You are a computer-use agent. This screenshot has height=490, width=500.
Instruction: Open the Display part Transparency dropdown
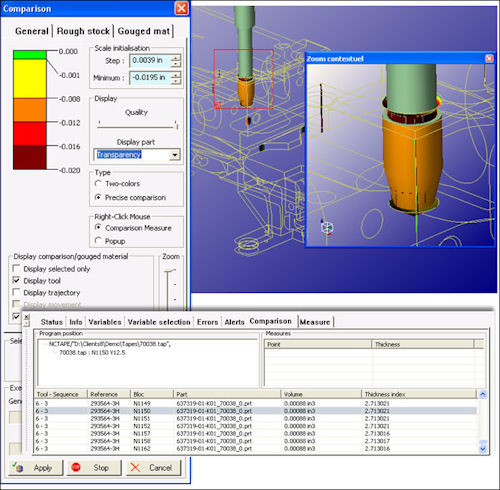[x=175, y=155]
